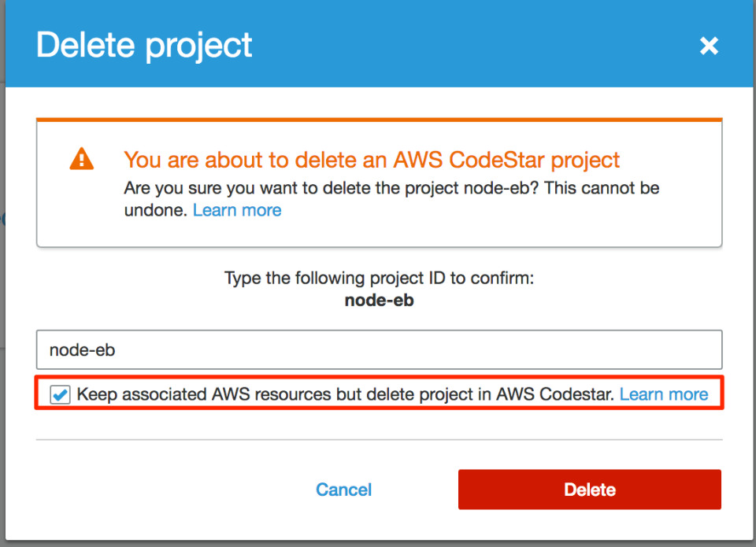756x547 pixels.
Task: Click the warning heading about deleting CodeStar project
Action: coord(371,160)
